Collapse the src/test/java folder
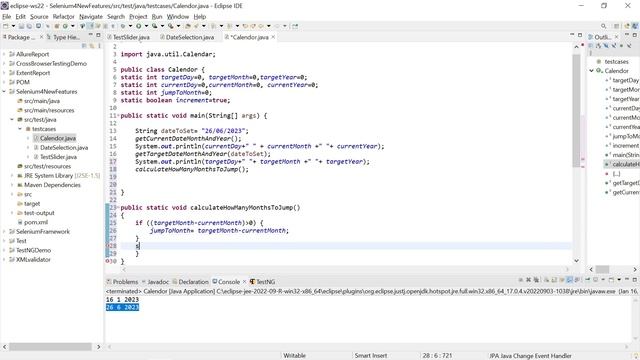 click(12, 120)
